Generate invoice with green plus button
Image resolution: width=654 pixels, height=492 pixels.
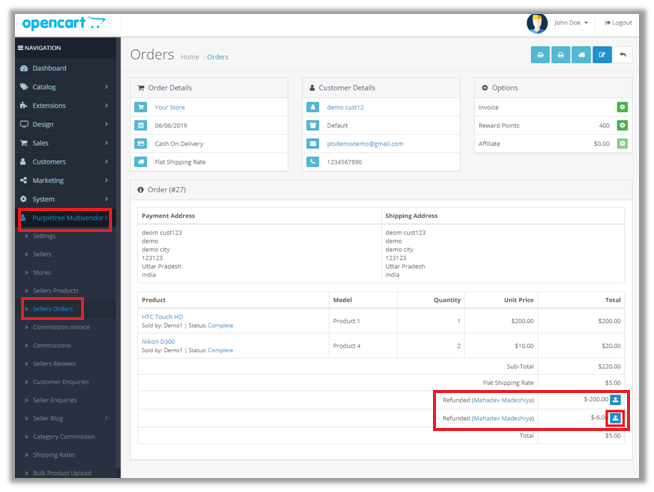pos(622,107)
